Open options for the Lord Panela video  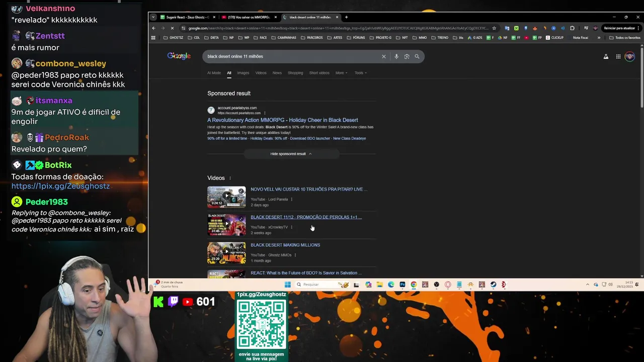(x=291, y=200)
